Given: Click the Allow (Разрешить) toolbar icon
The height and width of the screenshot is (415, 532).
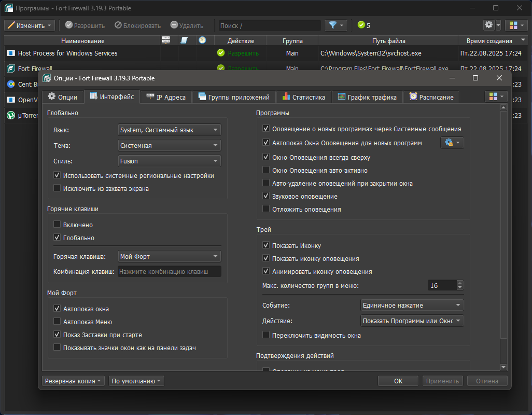Looking at the screenshot, I should [69, 25].
